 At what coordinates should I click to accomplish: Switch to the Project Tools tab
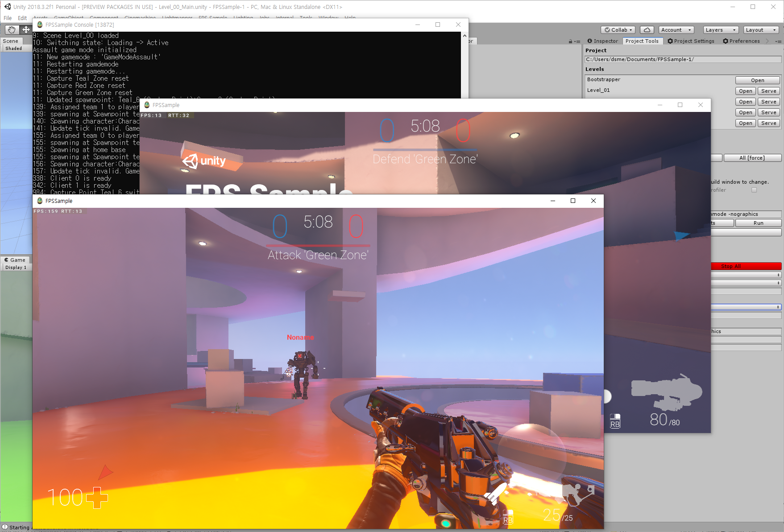(x=642, y=41)
